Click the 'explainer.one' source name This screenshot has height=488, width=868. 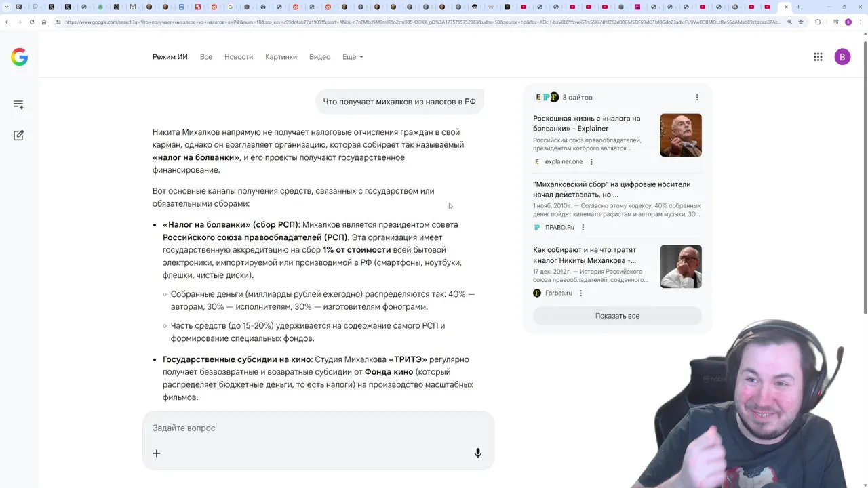point(564,162)
